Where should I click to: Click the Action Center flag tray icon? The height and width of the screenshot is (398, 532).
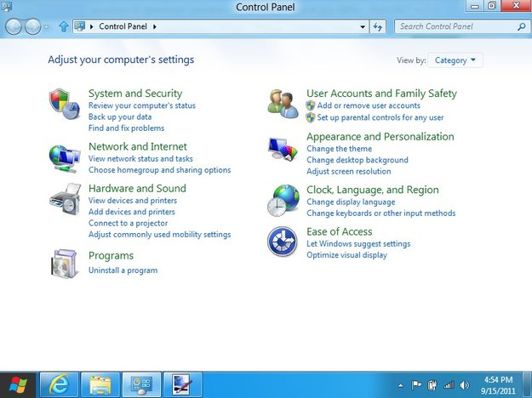[x=416, y=385]
